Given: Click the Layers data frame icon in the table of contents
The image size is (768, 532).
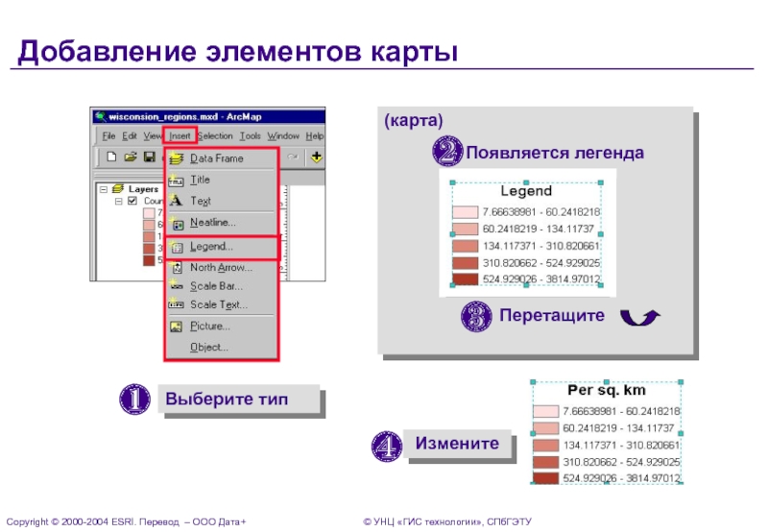Looking at the screenshot, I should click(118, 188).
